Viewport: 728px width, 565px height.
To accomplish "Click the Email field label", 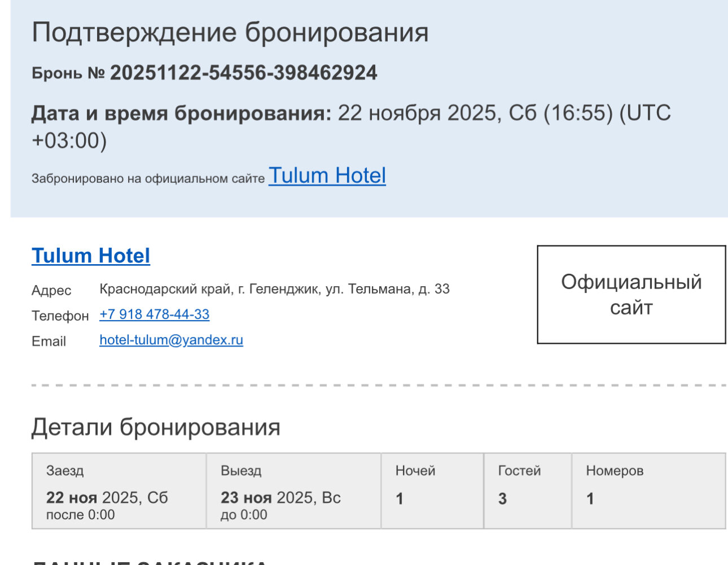I will point(49,341).
